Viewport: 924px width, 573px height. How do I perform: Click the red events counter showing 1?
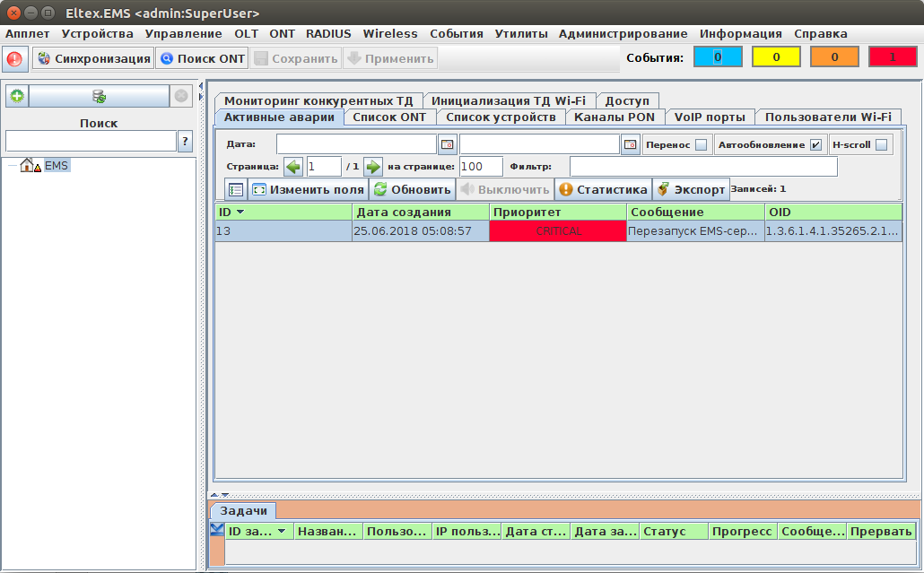(x=893, y=57)
